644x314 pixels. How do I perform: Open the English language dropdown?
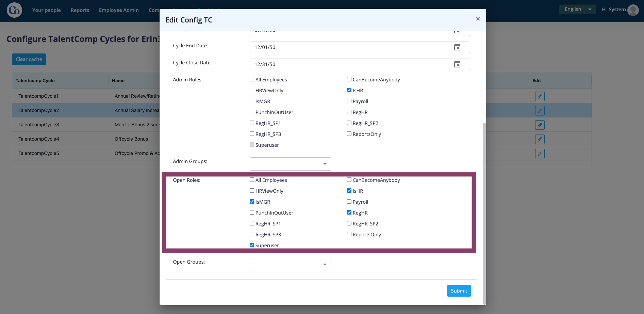pos(577,9)
